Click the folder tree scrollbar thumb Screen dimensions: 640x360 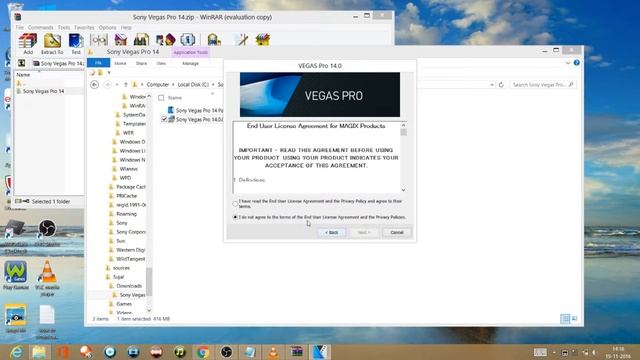[x=149, y=281]
